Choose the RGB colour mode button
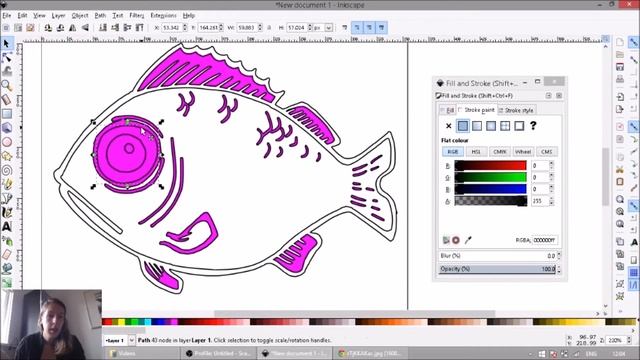 (x=453, y=152)
